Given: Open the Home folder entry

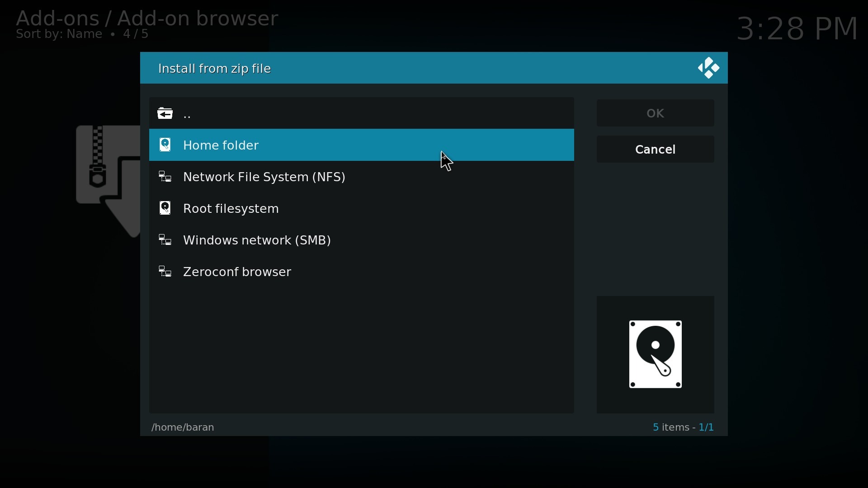Looking at the screenshot, I should point(222,146).
